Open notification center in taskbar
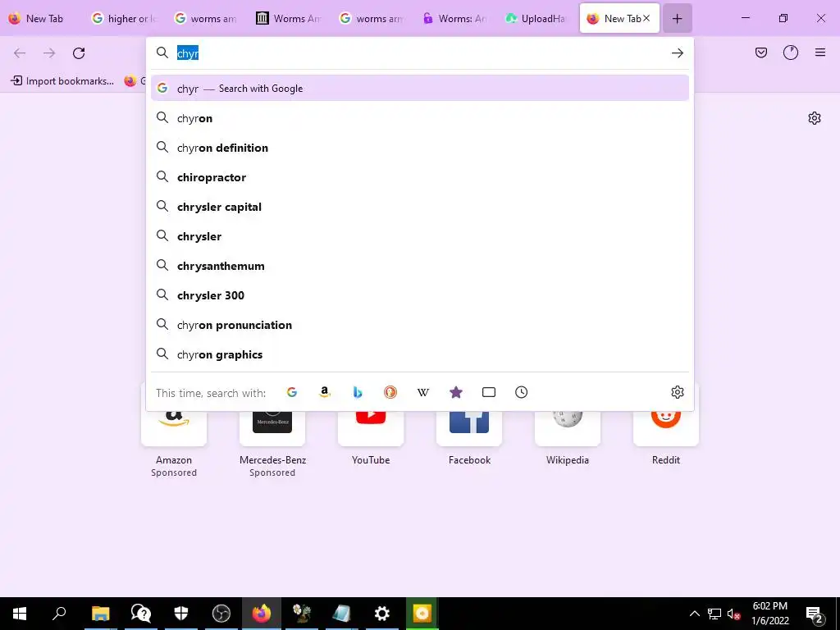 pyautogui.click(x=815, y=614)
